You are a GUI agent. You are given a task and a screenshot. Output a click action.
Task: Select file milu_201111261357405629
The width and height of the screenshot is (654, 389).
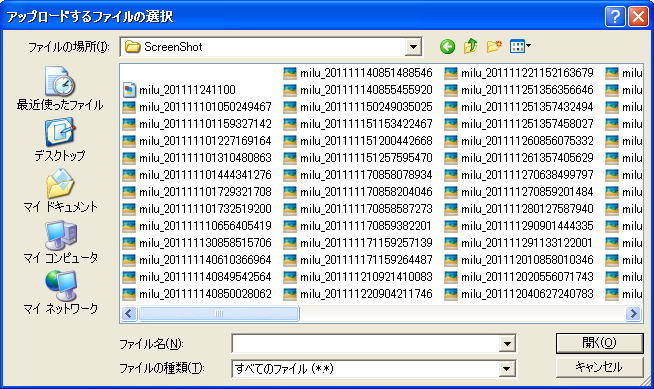point(519,158)
